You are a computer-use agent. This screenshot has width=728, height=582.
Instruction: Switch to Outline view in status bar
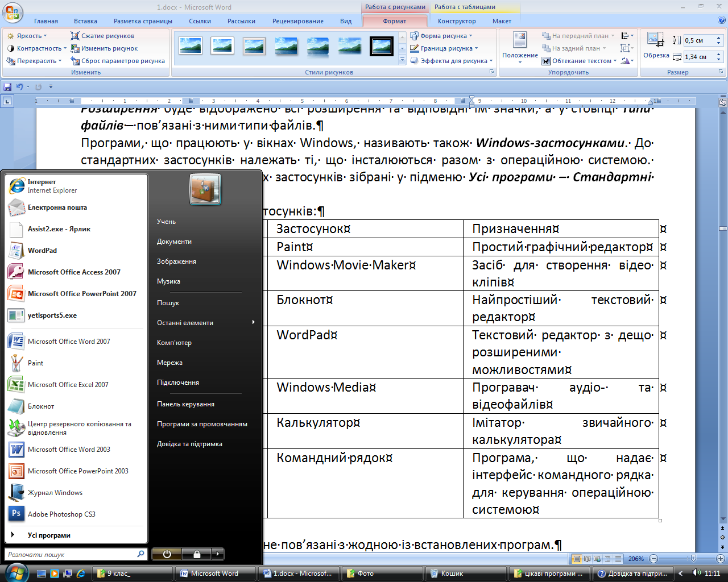click(607, 559)
